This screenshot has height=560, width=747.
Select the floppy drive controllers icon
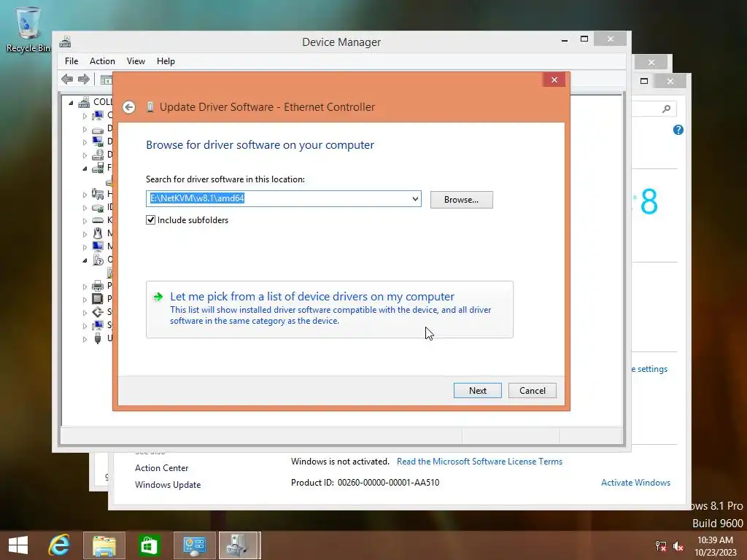98,168
